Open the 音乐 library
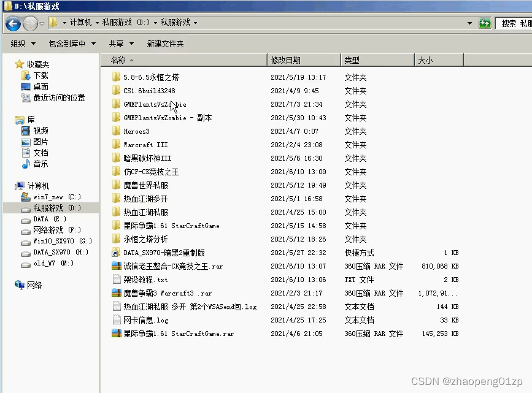The height and width of the screenshot is (393, 532). tap(40, 164)
